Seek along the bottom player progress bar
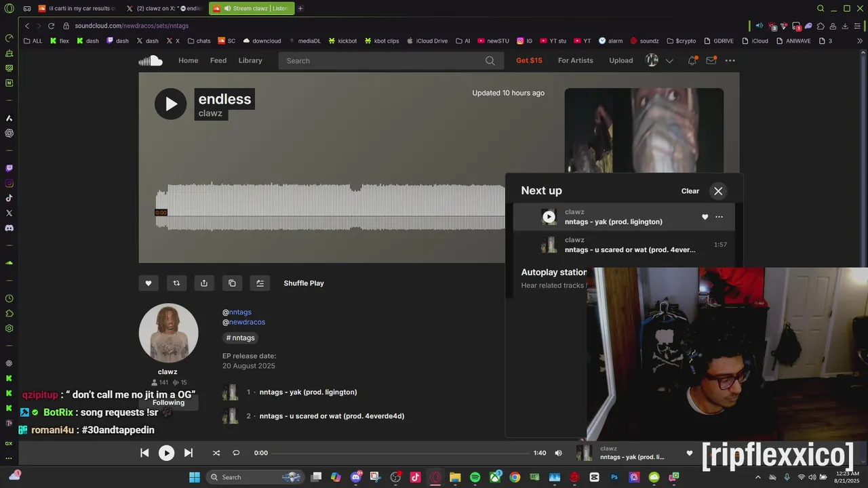 point(400,453)
